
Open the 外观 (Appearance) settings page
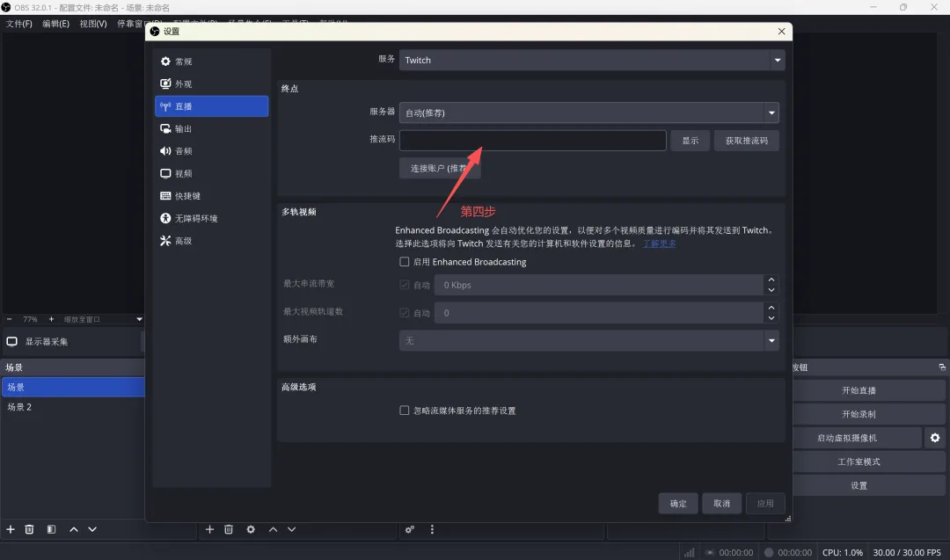coord(211,84)
